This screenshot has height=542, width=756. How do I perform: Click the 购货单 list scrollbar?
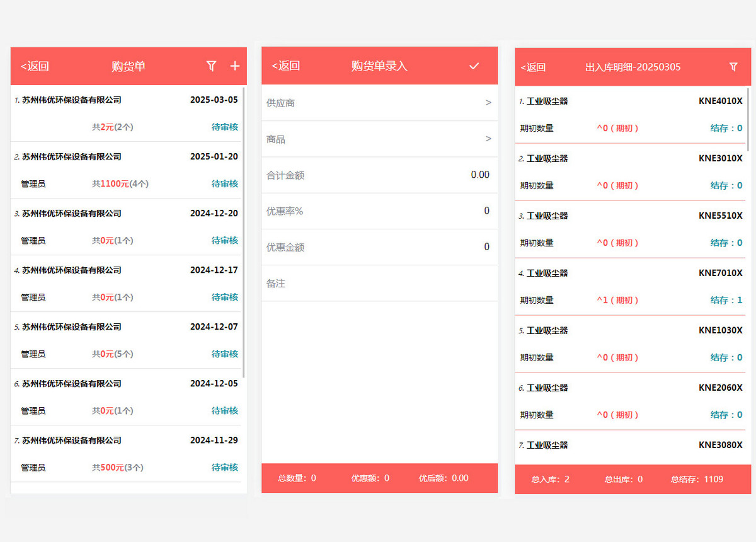[244, 227]
